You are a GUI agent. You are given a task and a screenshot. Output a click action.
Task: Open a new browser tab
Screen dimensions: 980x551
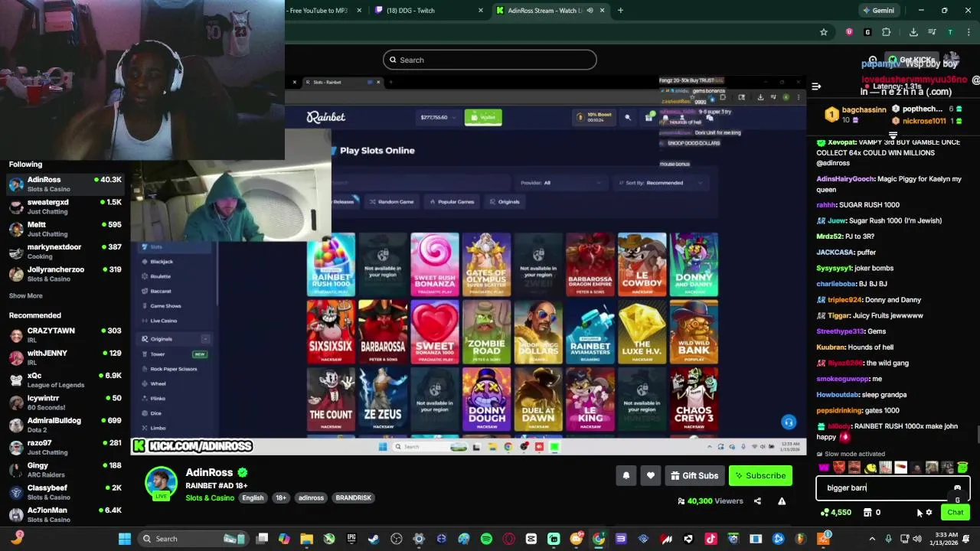click(x=620, y=11)
